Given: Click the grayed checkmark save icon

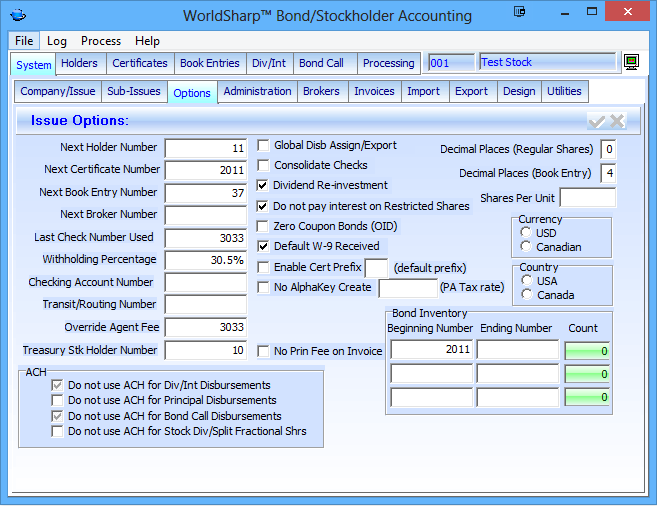Looking at the screenshot, I should (x=597, y=121).
